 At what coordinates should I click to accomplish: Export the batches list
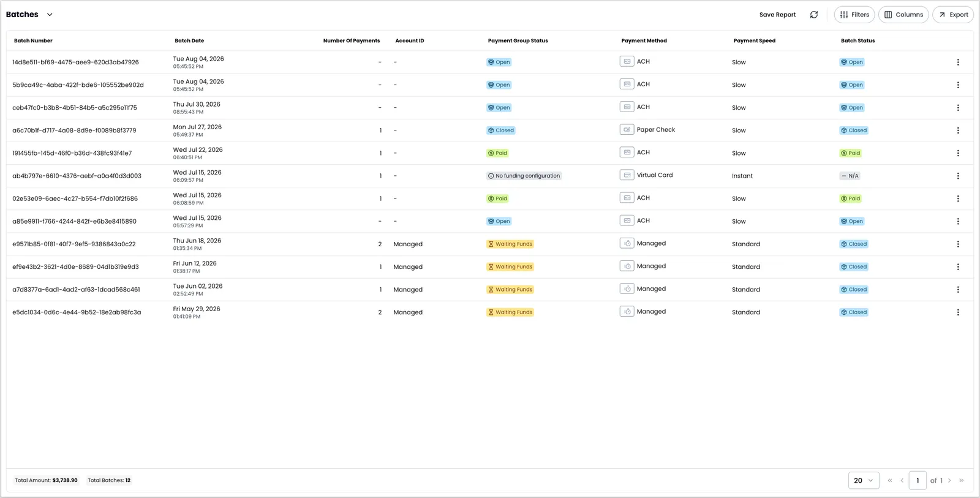coord(953,15)
